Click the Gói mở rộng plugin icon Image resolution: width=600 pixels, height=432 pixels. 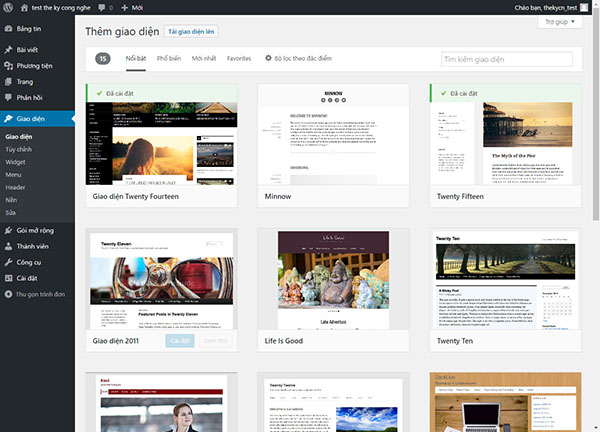pyautogui.click(x=8, y=230)
